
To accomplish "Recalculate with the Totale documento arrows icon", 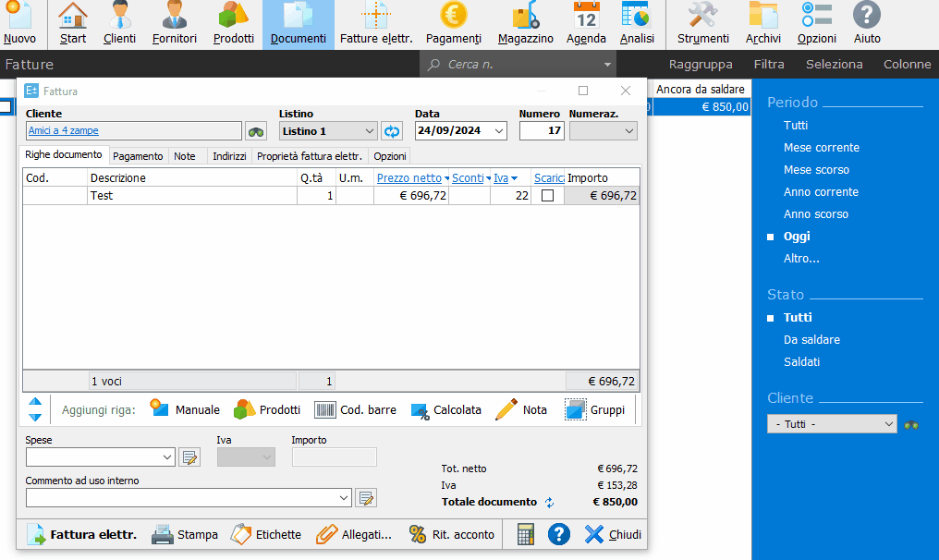I will coord(549,503).
